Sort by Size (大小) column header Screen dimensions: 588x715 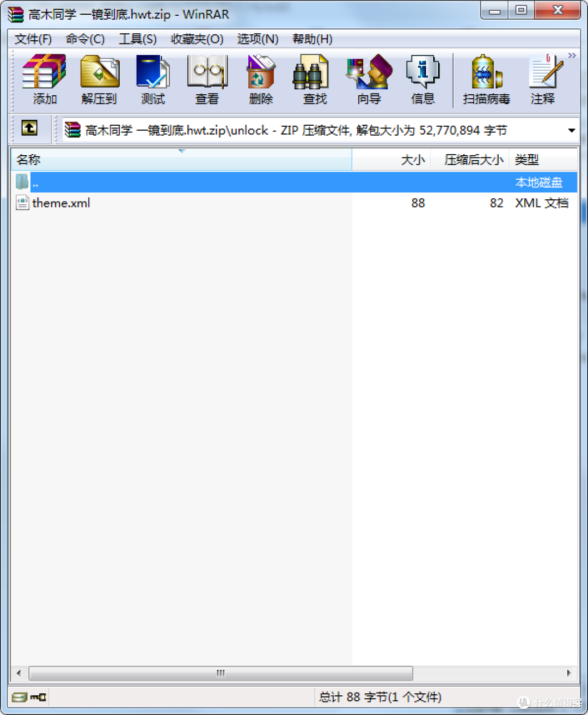coord(391,160)
